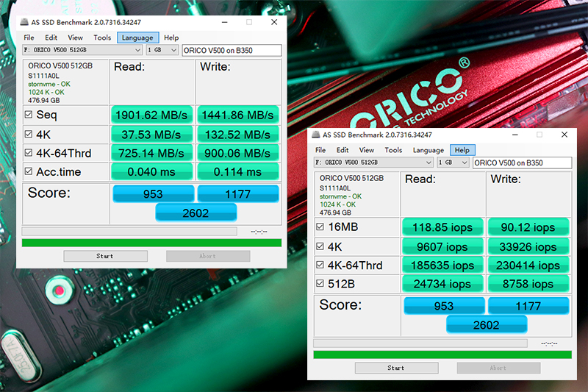The image size is (588, 392).
Task: Open the Tools menu in the right window
Action: [x=393, y=150]
